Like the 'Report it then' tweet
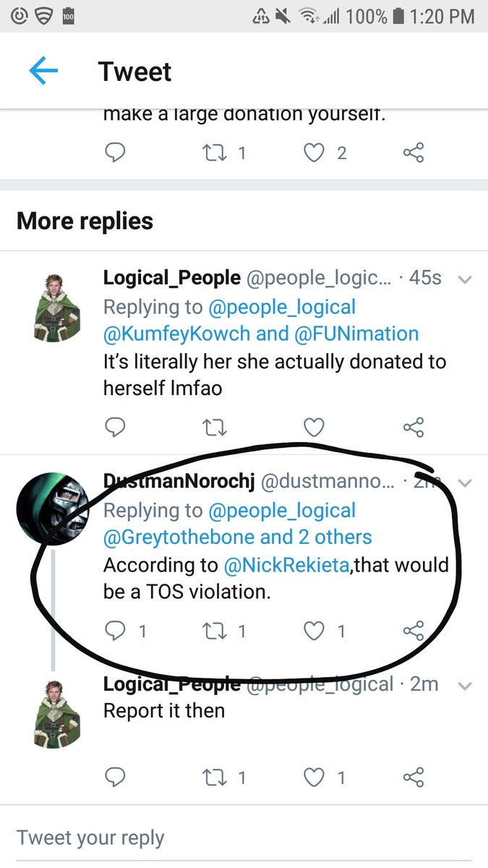 [x=314, y=778]
